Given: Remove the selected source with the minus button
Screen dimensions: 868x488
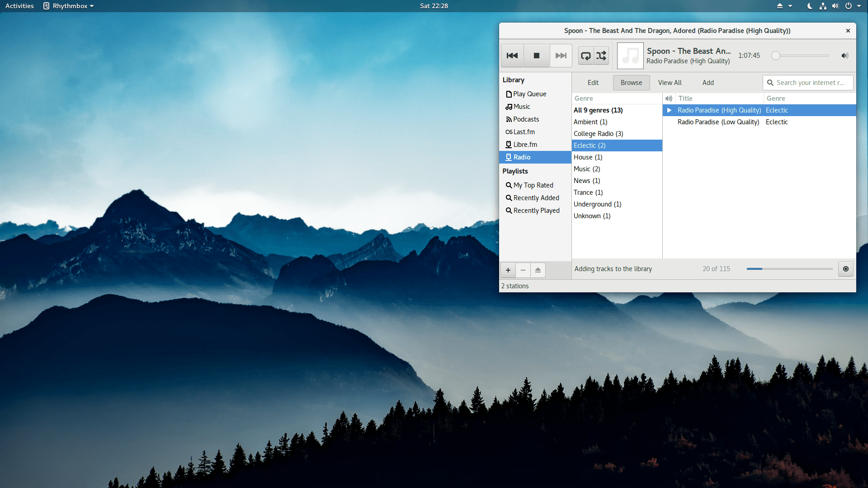Looking at the screenshot, I should pos(523,270).
